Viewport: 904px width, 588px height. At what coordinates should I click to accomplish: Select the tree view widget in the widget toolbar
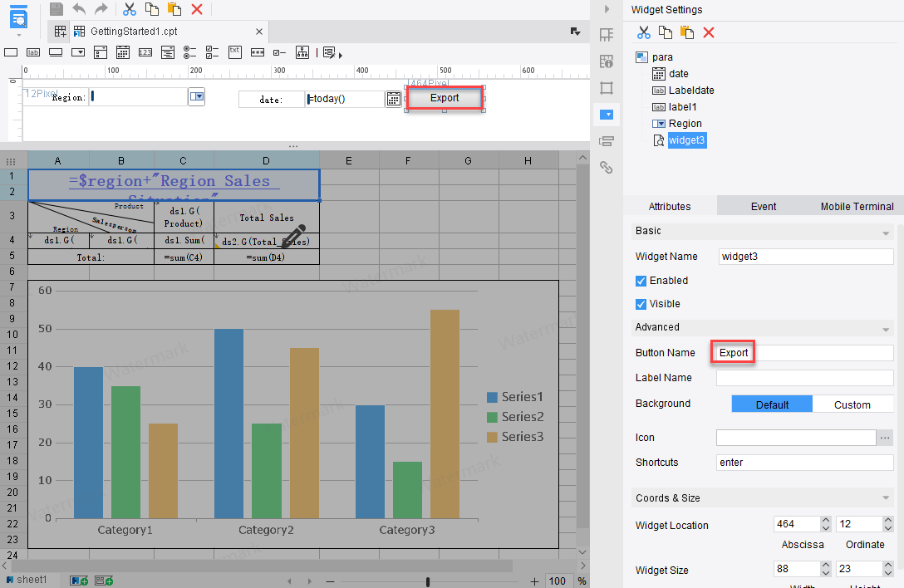coord(302,52)
